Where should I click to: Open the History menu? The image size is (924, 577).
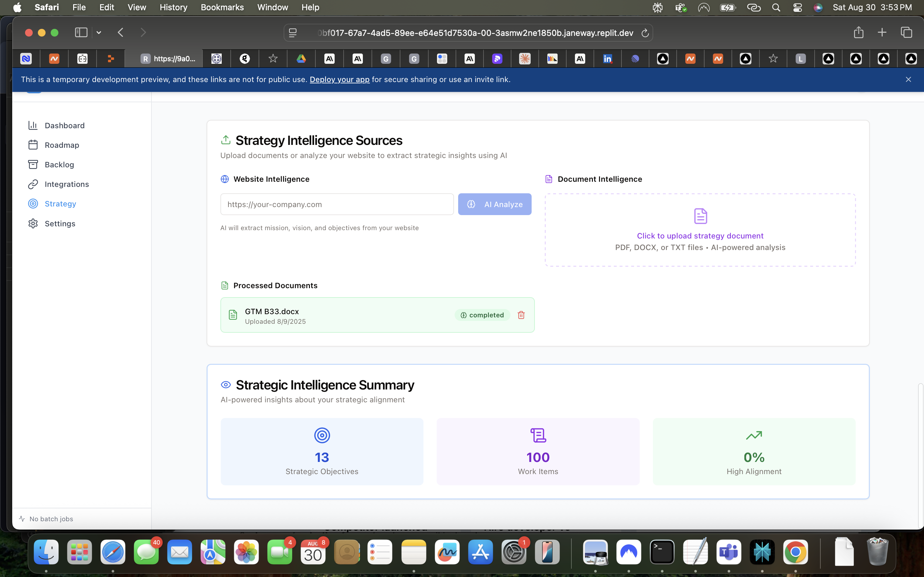point(173,7)
